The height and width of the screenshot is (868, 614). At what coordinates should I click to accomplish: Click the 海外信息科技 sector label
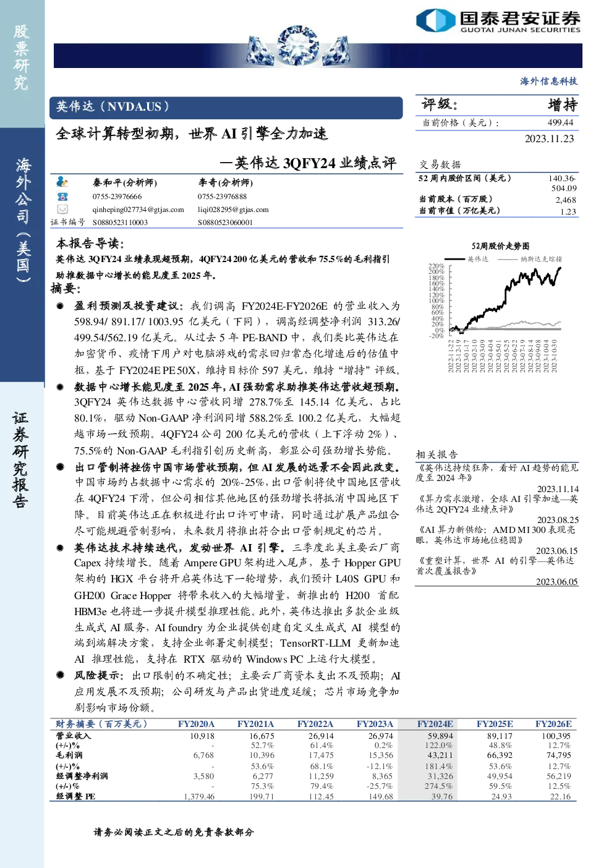pyautogui.click(x=548, y=81)
